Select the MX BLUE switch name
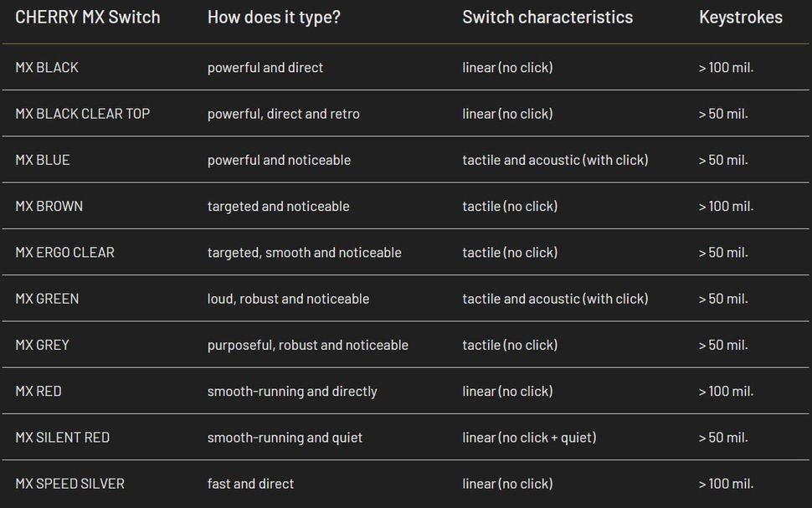The image size is (812, 508). point(43,160)
